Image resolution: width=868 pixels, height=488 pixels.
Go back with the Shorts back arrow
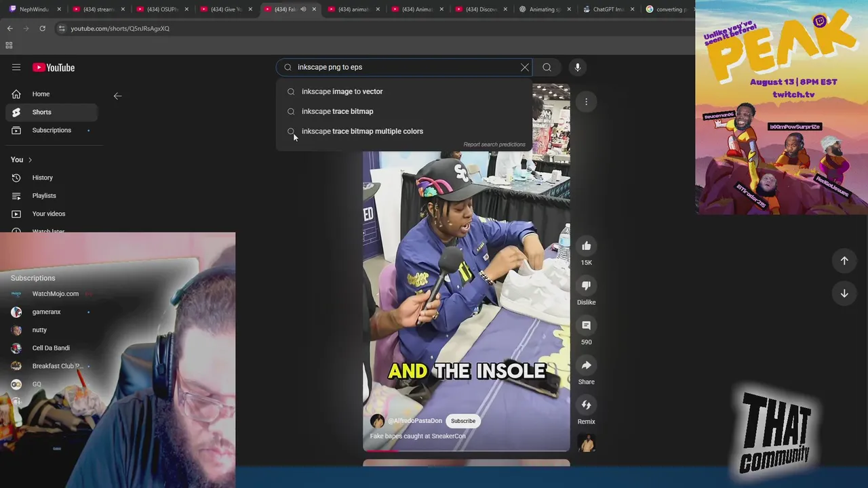[x=117, y=96]
